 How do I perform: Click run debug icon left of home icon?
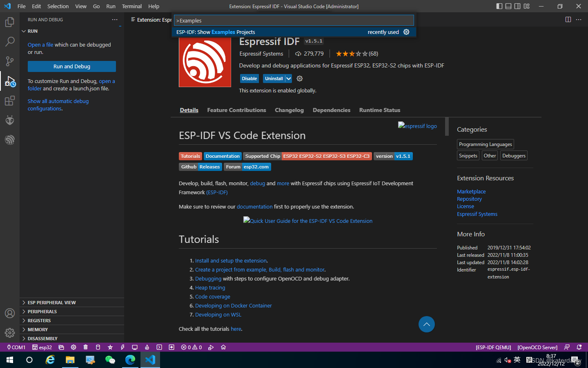coord(211,347)
